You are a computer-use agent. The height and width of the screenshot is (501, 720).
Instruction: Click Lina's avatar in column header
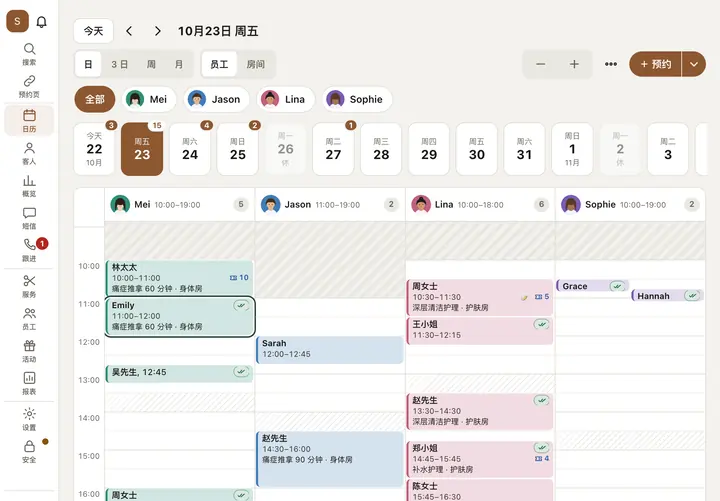point(421,204)
